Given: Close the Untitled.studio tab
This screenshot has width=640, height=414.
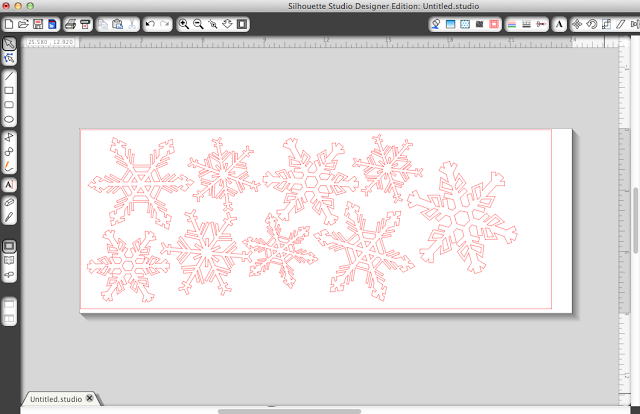Looking at the screenshot, I should click(x=90, y=399).
